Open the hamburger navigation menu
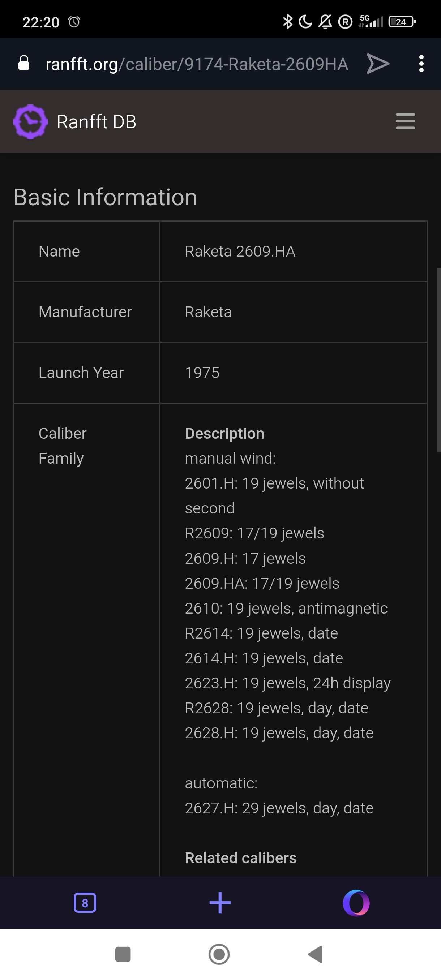This screenshot has width=441, height=980. pos(405,121)
